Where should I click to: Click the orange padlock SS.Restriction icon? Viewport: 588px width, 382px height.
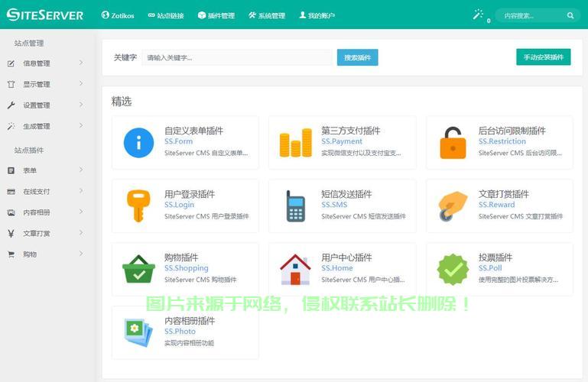point(453,143)
